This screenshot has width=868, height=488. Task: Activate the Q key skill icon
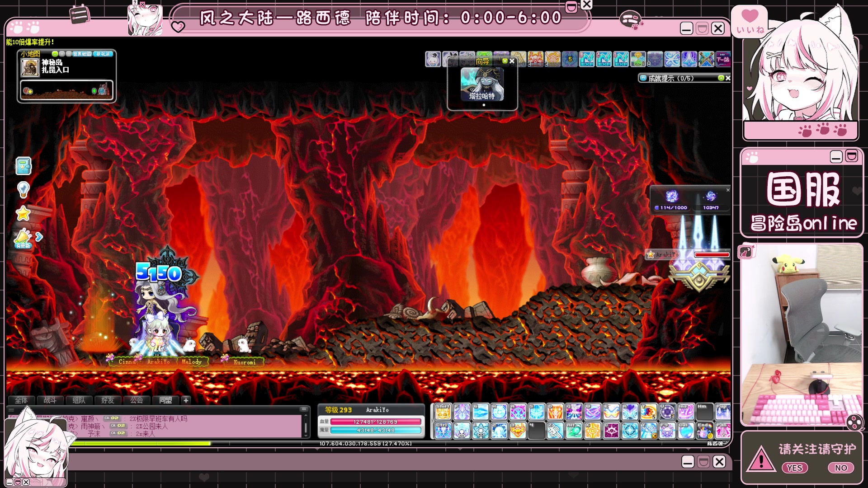click(573, 412)
